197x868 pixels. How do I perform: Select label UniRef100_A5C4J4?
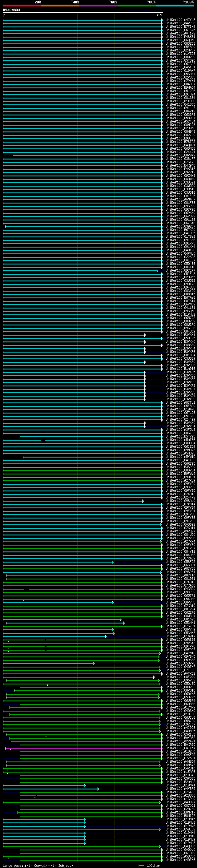(x=180, y=122)
